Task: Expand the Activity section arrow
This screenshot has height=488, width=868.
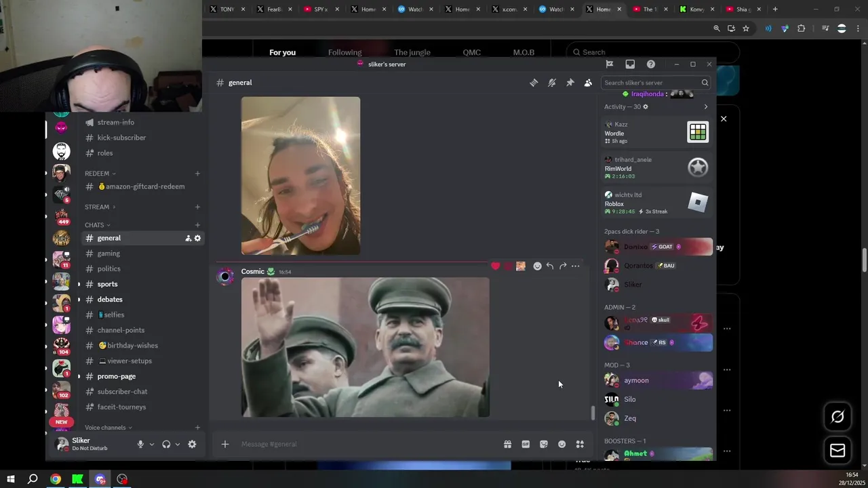Action: 705,107
